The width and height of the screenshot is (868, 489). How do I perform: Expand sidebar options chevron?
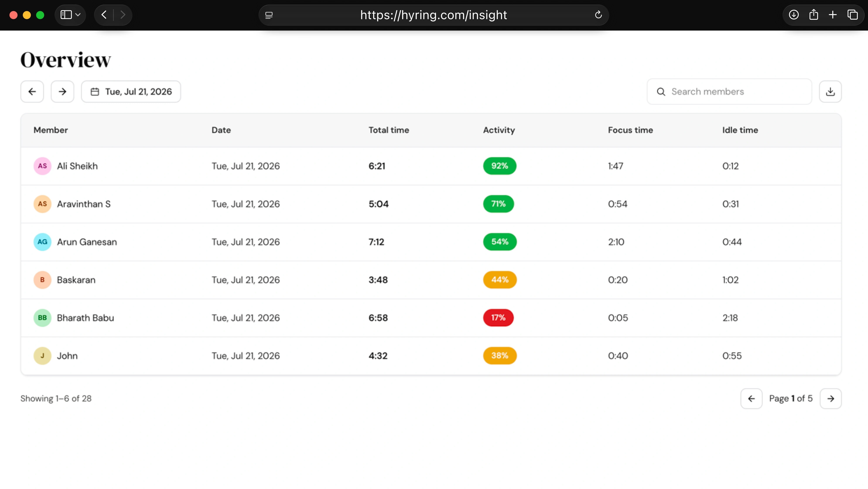click(78, 15)
